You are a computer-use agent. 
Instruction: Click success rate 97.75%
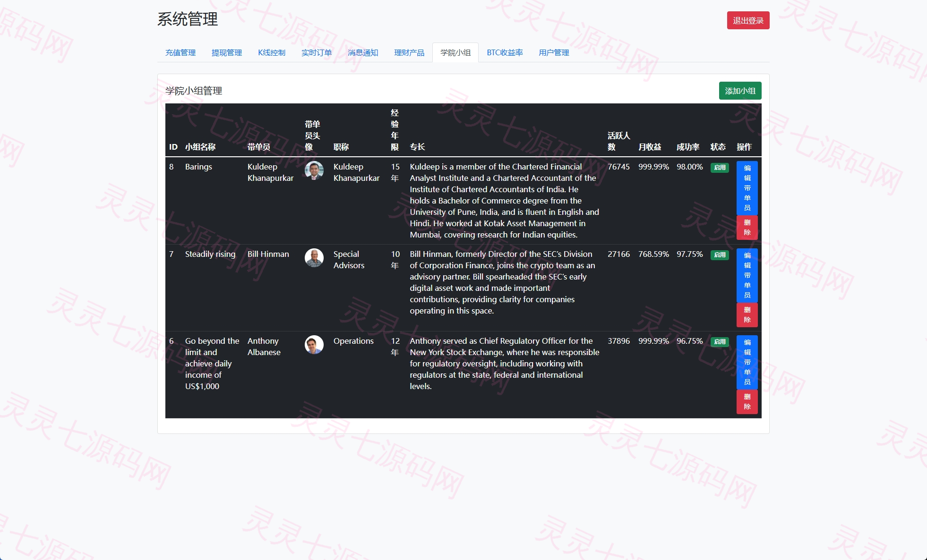[x=689, y=254]
